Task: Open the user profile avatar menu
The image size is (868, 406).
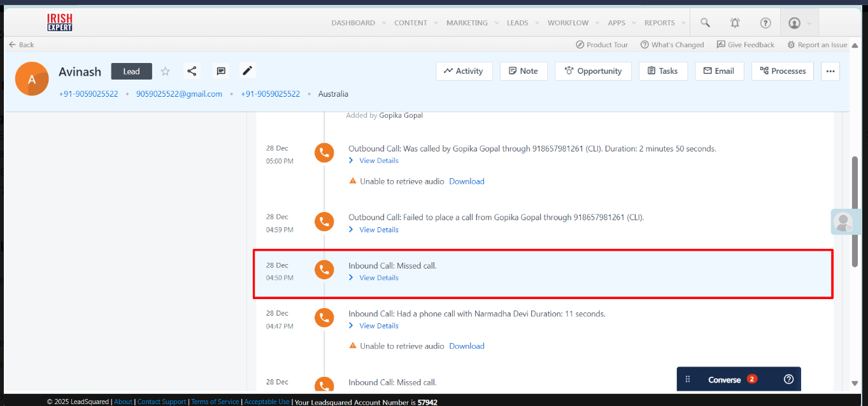Action: coord(794,23)
